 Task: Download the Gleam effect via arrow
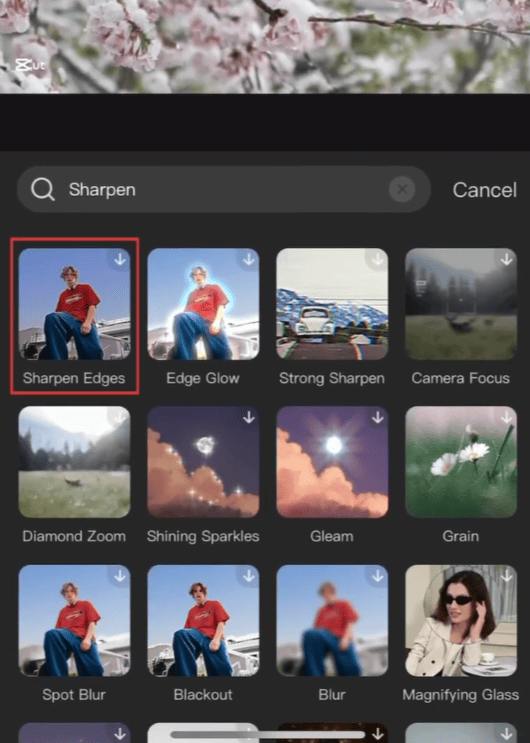coord(378,417)
